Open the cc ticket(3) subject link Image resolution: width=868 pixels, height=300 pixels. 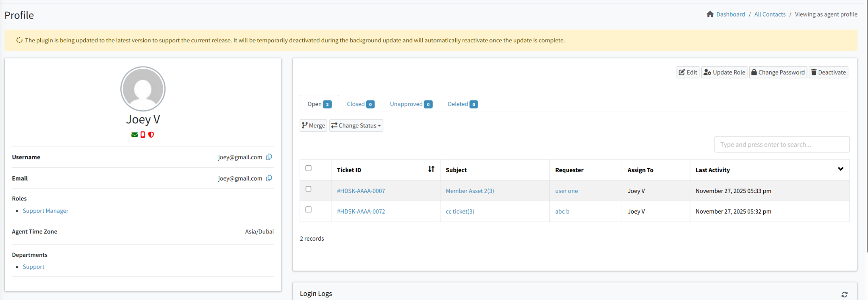[460, 211]
